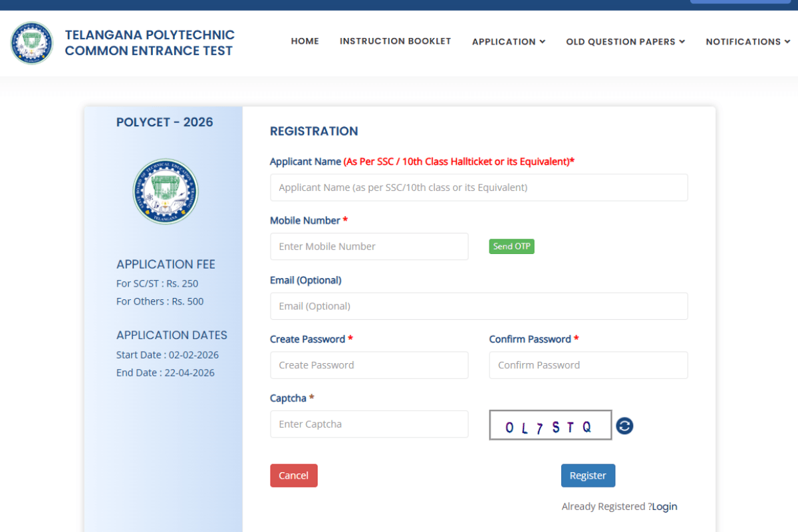The height and width of the screenshot is (532, 798).
Task: Refresh the captcha image
Action: [x=624, y=426]
